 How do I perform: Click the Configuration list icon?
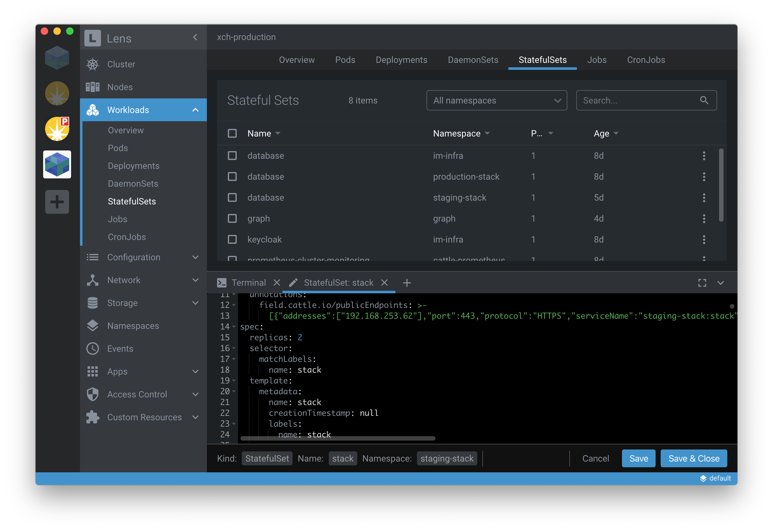[93, 257]
